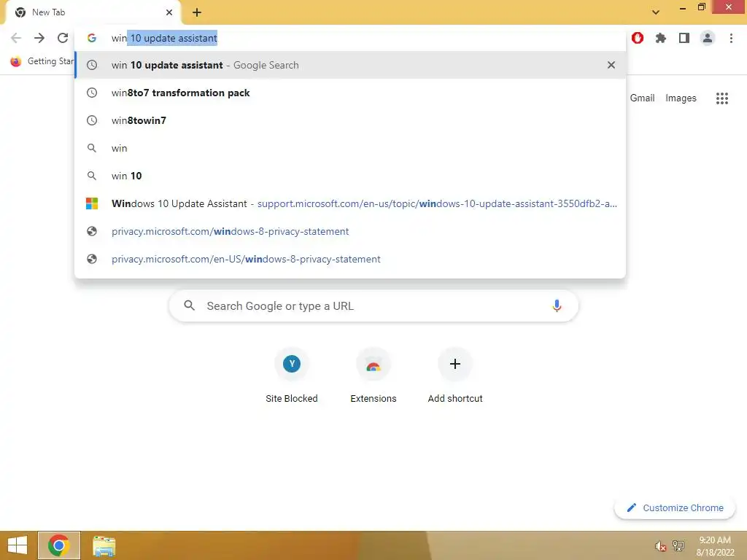Open File Explorer from the taskbar
747x560 pixels.
104,545
